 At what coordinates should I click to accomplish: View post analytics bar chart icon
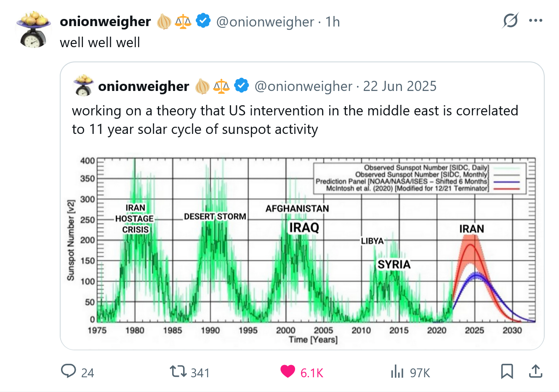coord(397,372)
